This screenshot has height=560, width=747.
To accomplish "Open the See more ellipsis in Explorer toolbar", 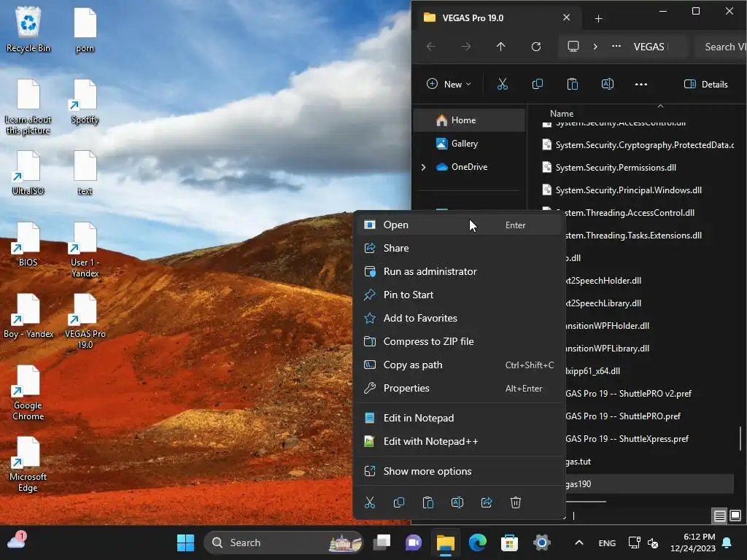I will 640,85.
